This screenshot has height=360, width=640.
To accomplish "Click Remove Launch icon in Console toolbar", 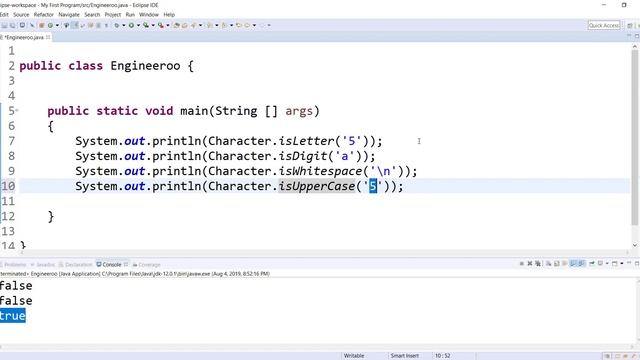I will click(x=530, y=264).
